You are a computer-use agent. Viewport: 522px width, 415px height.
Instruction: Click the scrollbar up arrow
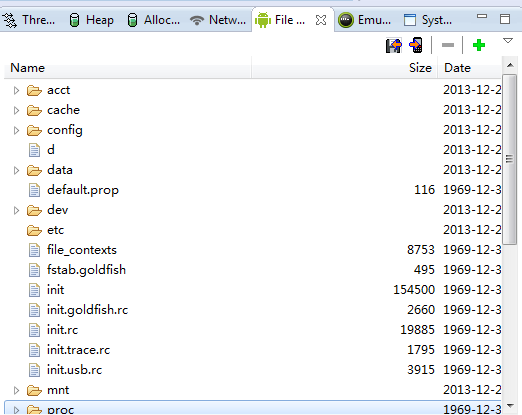pyautogui.click(x=510, y=65)
